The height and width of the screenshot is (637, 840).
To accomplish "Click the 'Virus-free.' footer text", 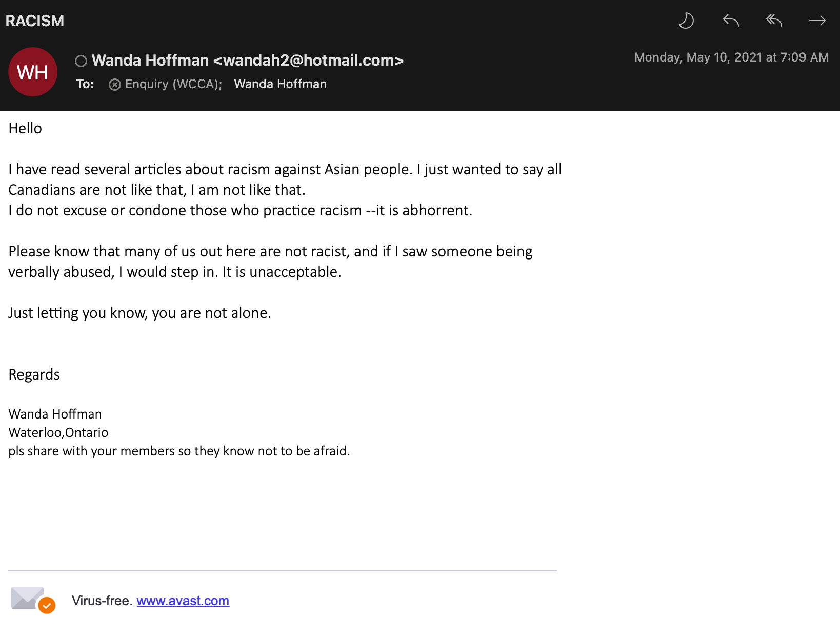I will point(102,601).
